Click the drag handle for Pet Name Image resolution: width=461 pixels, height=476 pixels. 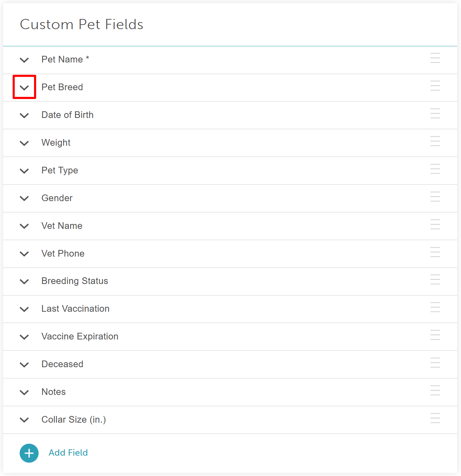pos(435,58)
